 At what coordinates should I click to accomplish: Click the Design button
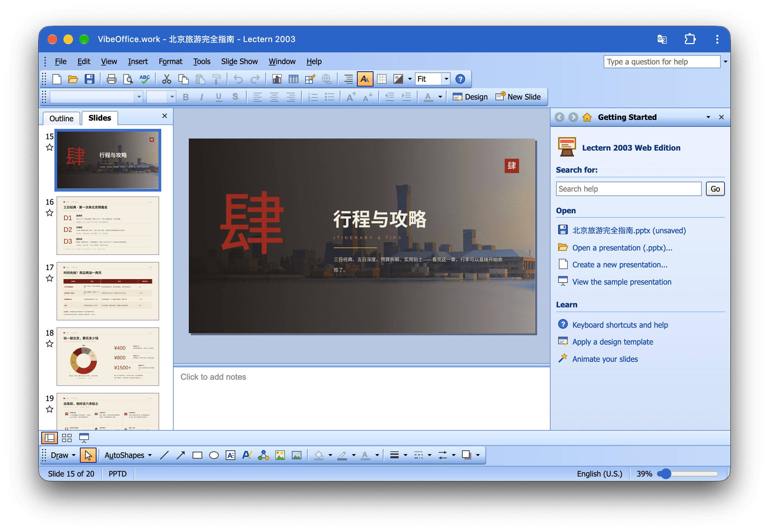tap(470, 97)
